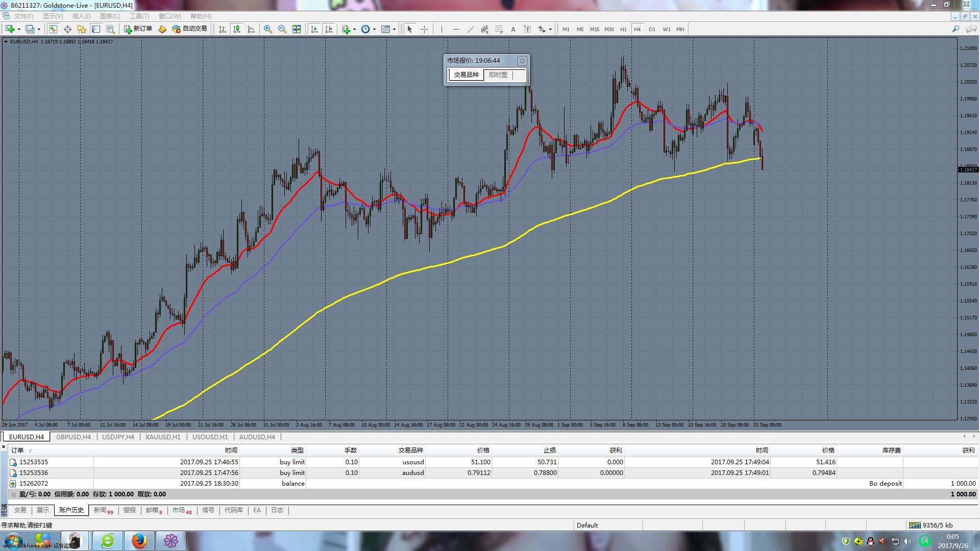Select order row 15253535
The image size is (980, 551).
493,462
